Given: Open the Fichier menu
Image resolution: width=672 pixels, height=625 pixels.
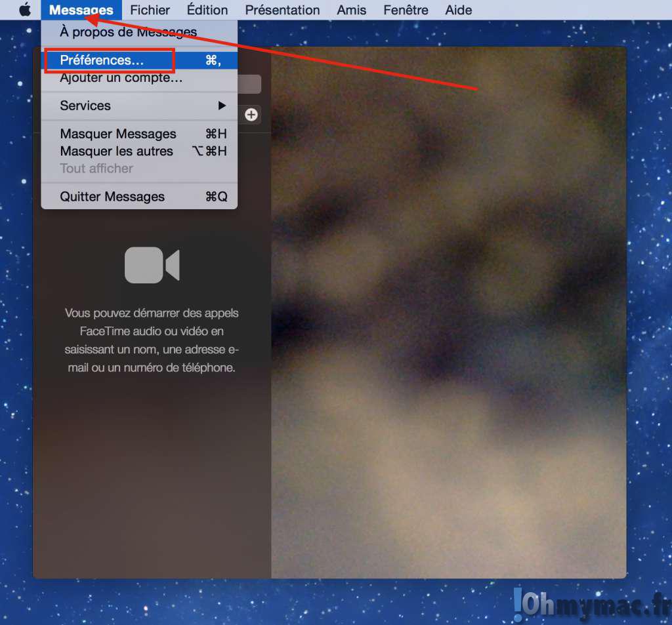Looking at the screenshot, I should click(x=150, y=10).
